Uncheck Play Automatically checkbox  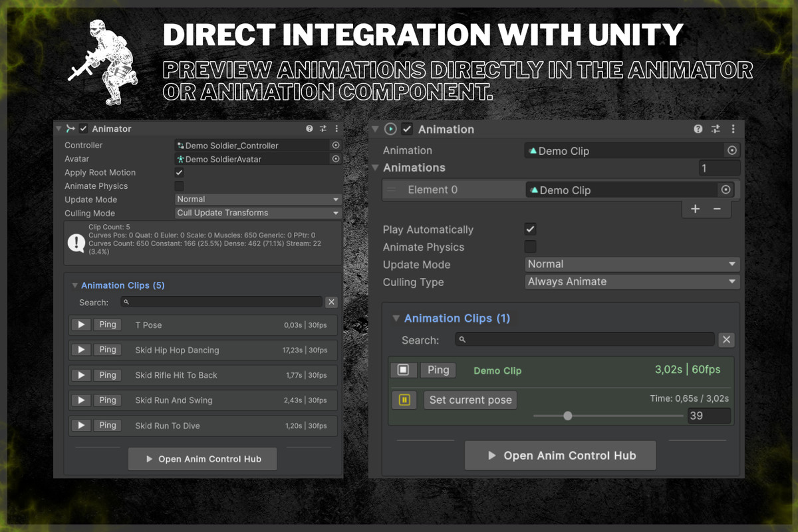[530, 229]
